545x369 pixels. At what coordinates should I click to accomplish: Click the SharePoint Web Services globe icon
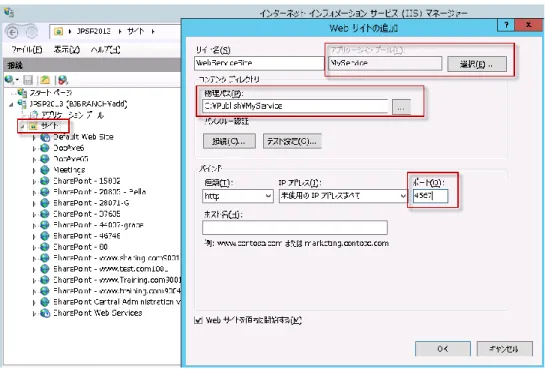pos(45,313)
